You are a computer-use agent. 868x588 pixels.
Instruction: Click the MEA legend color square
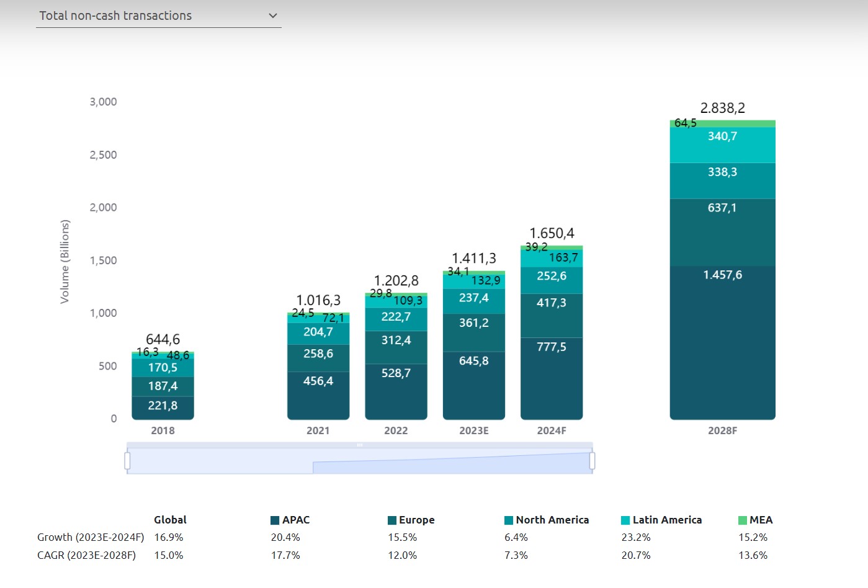click(x=743, y=520)
